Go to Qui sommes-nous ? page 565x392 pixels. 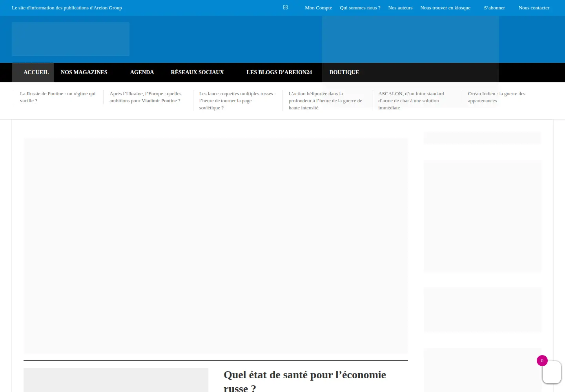(360, 8)
